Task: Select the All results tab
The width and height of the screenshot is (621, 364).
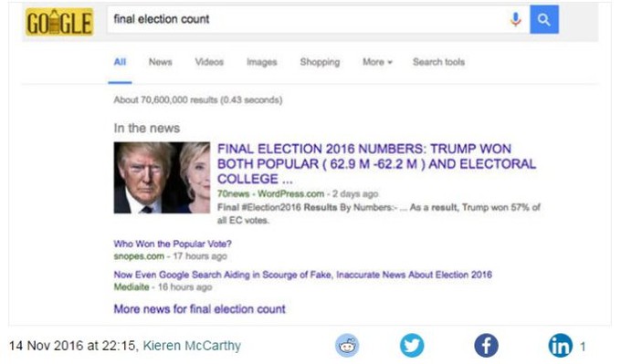Action: click(120, 62)
